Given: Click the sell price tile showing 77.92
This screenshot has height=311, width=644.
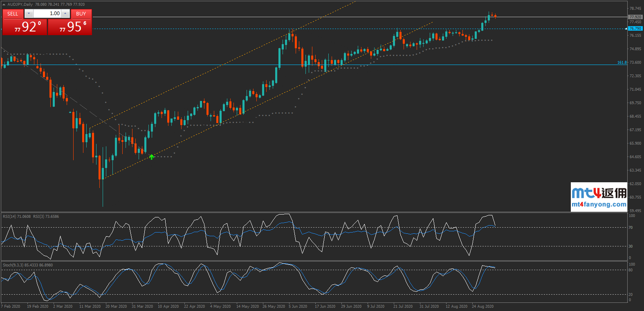Looking at the screenshot, I should click(25, 27).
